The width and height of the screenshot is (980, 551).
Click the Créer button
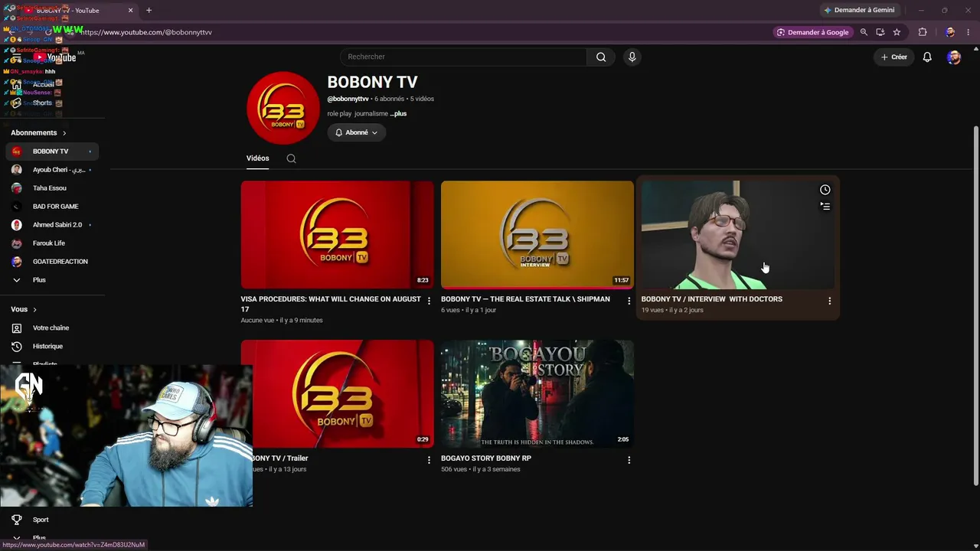[x=893, y=57]
